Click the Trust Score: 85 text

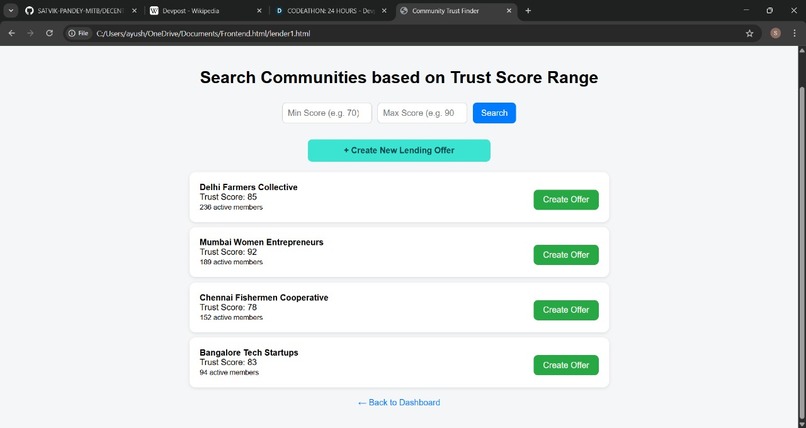coord(228,197)
